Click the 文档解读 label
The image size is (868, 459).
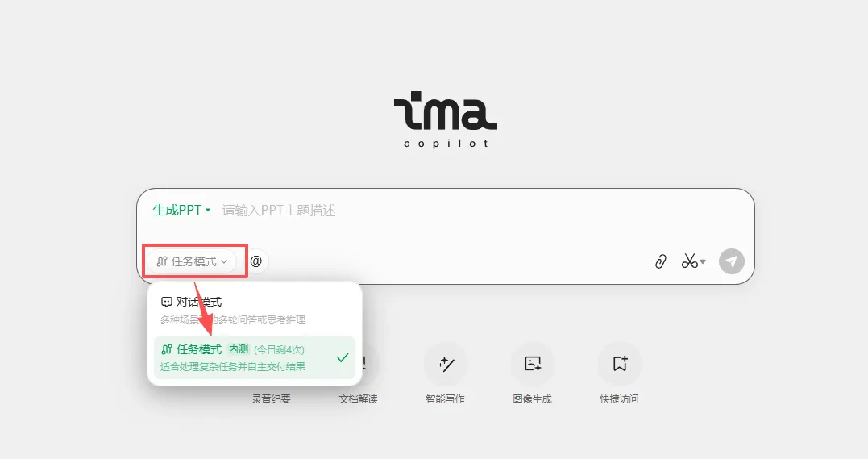pos(358,399)
